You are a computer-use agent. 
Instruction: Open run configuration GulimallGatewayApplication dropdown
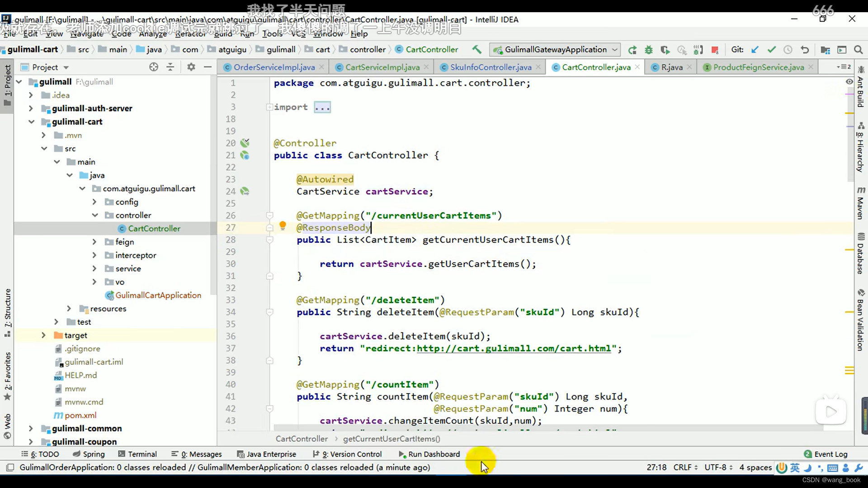[x=555, y=50]
